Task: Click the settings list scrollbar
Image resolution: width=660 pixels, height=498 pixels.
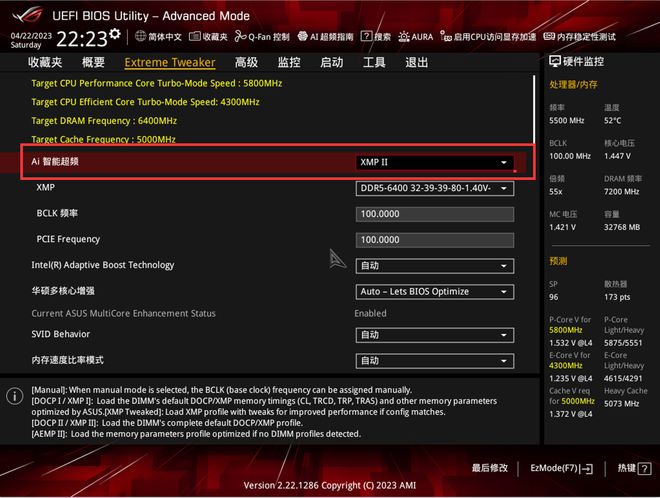Action: 534,109
